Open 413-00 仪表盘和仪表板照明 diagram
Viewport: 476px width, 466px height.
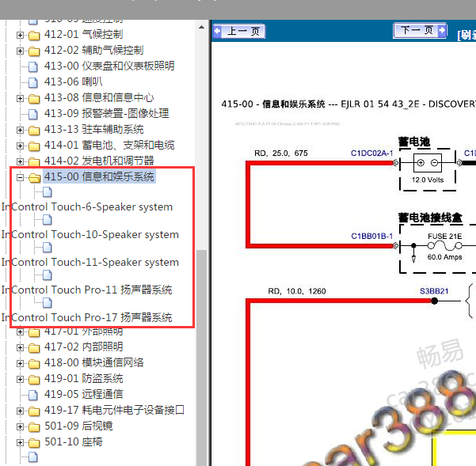pos(109,66)
